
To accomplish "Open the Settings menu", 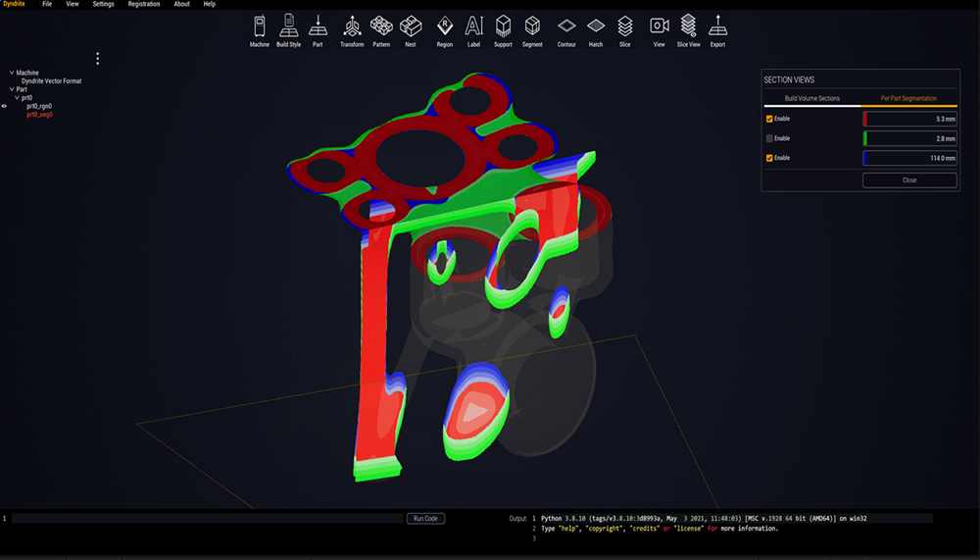I will click(103, 4).
